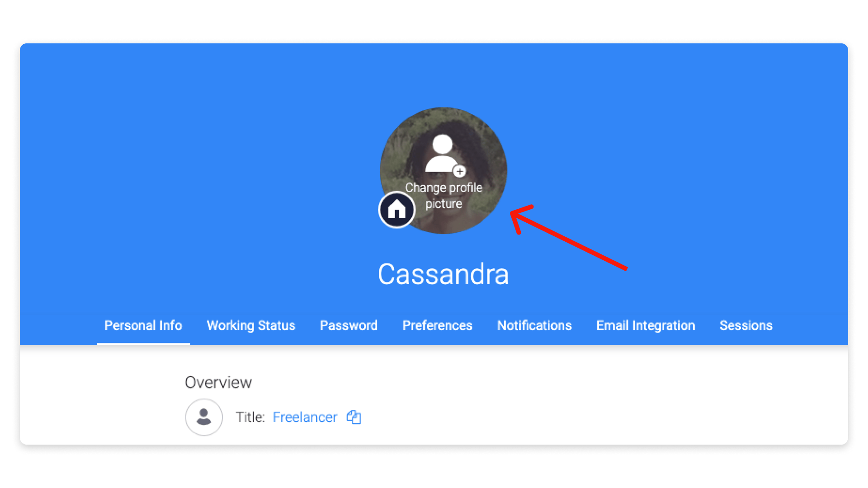The width and height of the screenshot is (868, 488).
Task: Click the person icon beside Title
Action: point(204,417)
